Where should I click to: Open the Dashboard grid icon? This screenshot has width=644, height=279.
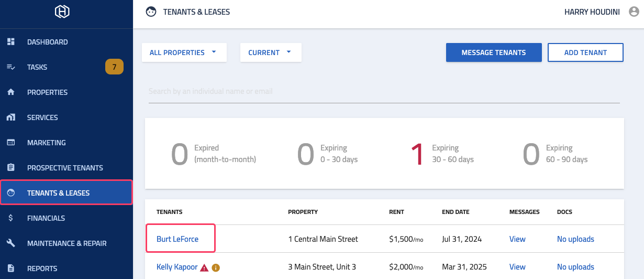(10, 41)
